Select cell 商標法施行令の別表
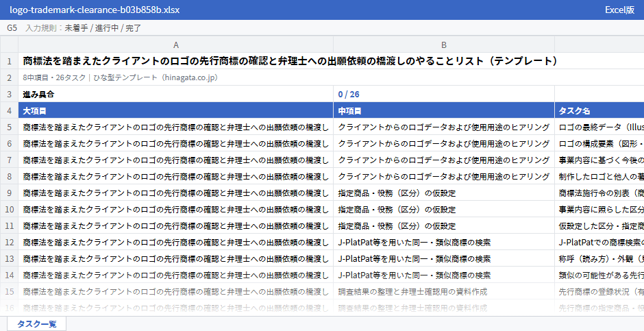Screen dimensions: 644x331 [x=599, y=193]
